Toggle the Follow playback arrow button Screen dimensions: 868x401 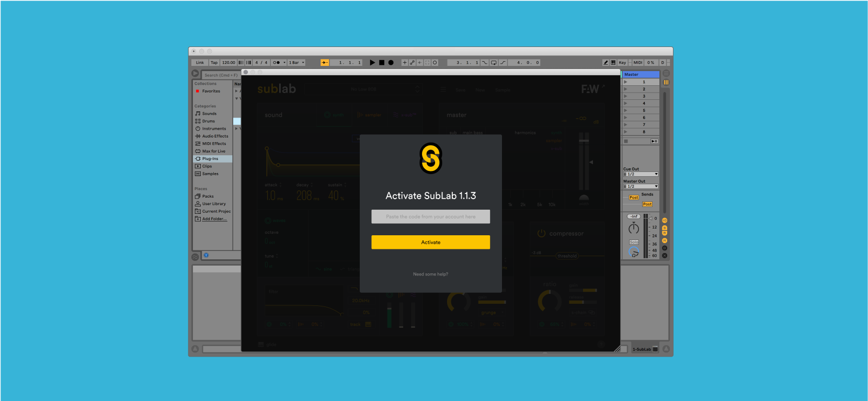click(x=325, y=63)
